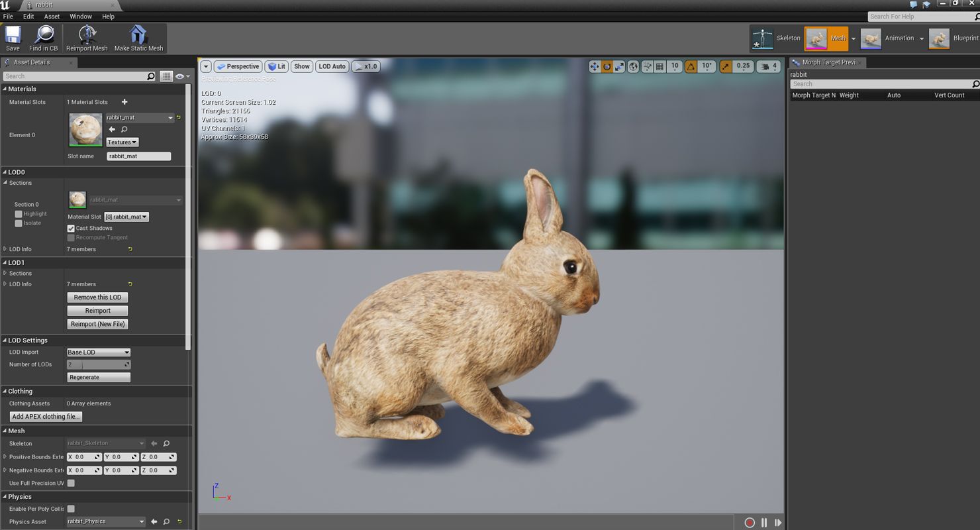The height and width of the screenshot is (530, 980).
Task: Open LOD Import Base LOD dropdown
Action: point(99,352)
